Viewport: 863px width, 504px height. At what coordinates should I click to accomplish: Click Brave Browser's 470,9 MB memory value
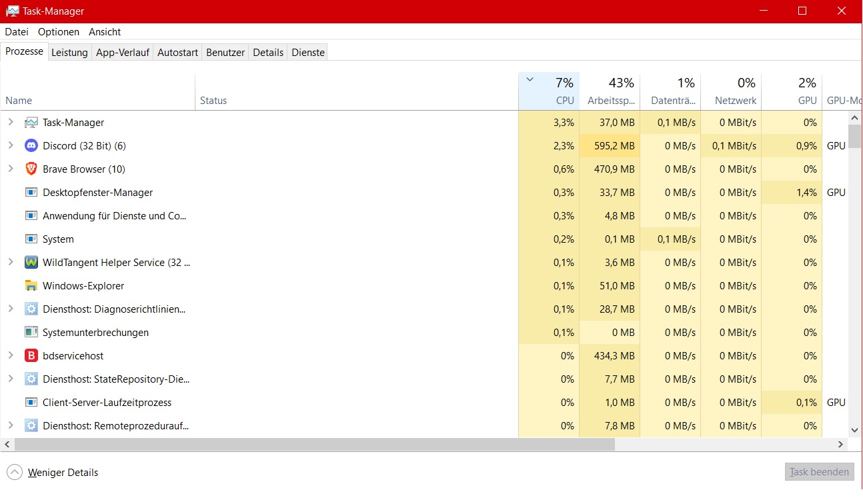pos(614,169)
